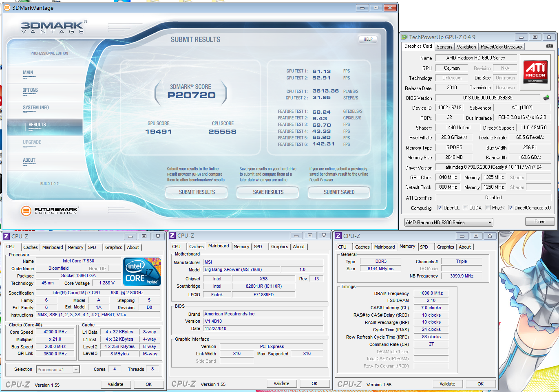Click the DRAM Frequency 1000.0 MHz value
This screenshot has width=559, height=392.
pyautogui.click(x=431, y=293)
